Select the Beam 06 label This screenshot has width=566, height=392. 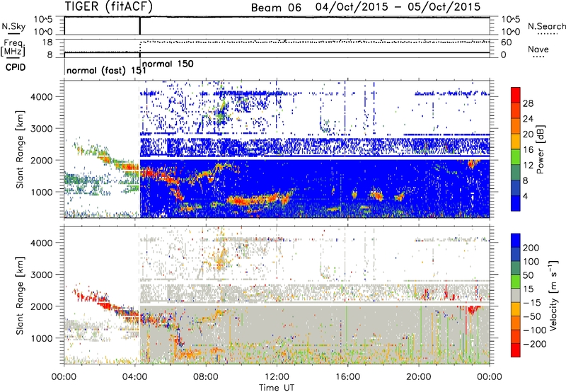tap(276, 8)
